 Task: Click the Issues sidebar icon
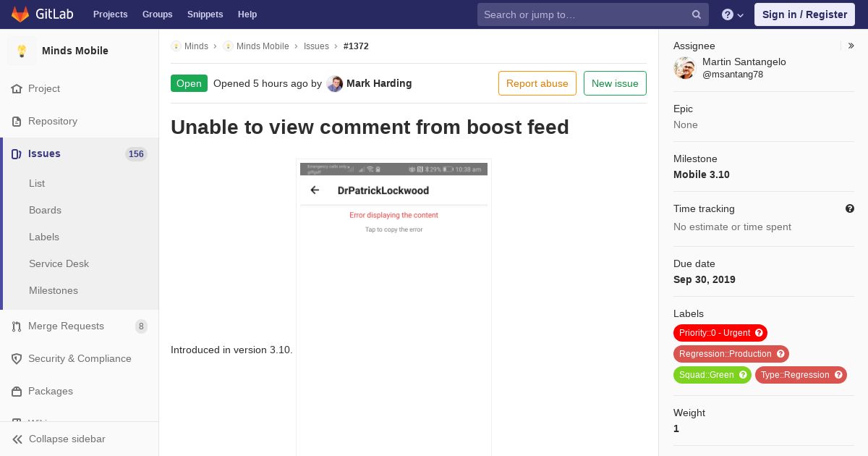(x=17, y=154)
